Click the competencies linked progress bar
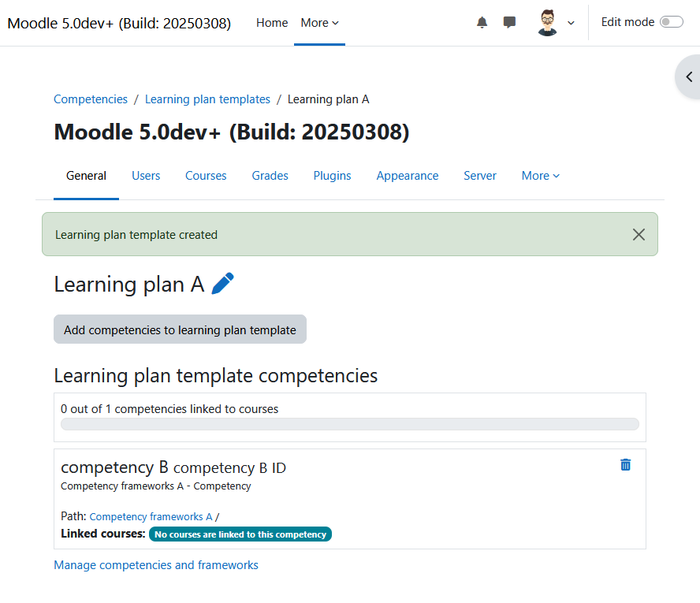 click(349, 424)
